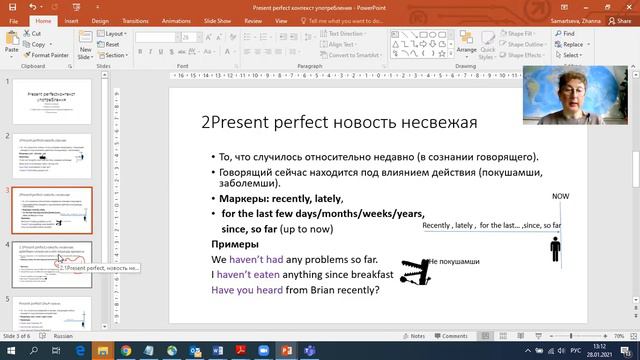The width and height of the screenshot is (640, 360).
Task: Align text to the right
Action: click(268, 52)
